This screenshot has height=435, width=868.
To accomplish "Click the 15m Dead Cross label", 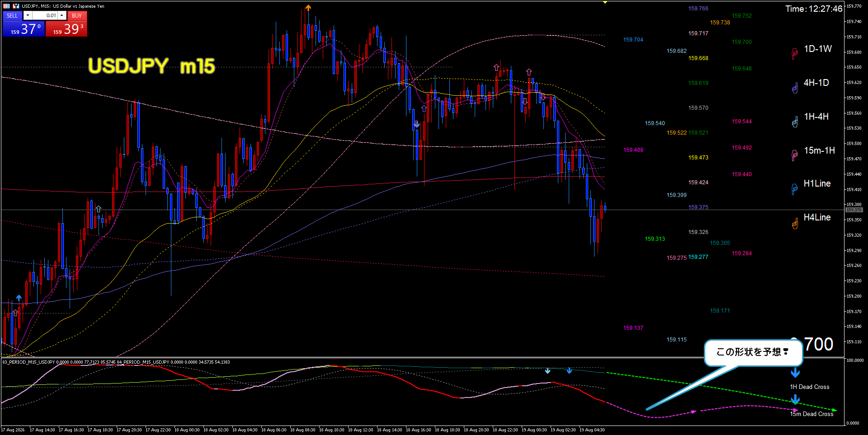I will tap(811, 414).
